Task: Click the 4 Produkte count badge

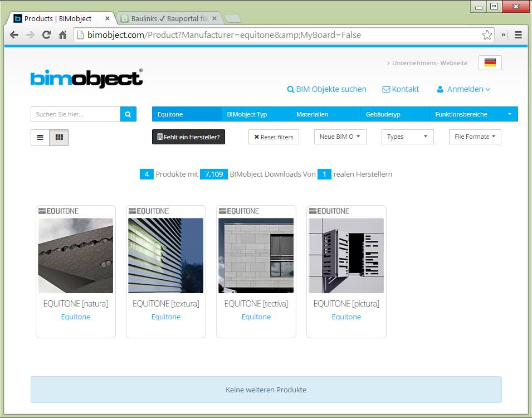Action: pos(147,174)
